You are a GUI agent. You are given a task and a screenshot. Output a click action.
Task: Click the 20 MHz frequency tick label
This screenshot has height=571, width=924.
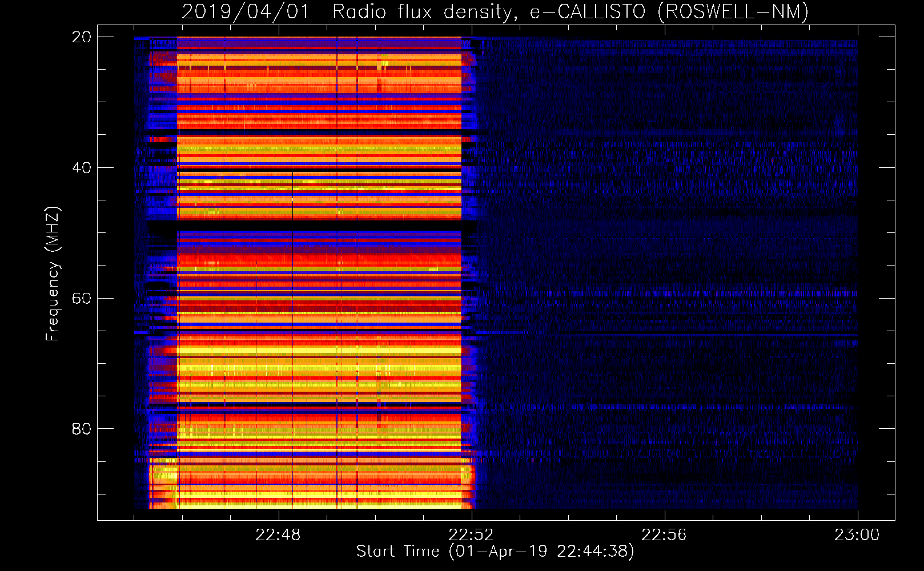82,37
